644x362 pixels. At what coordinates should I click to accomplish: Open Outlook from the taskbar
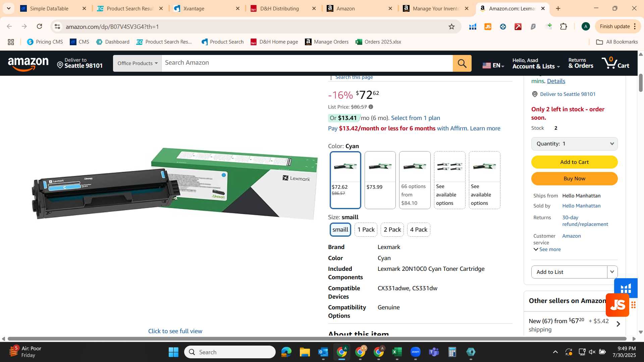tap(323, 352)
